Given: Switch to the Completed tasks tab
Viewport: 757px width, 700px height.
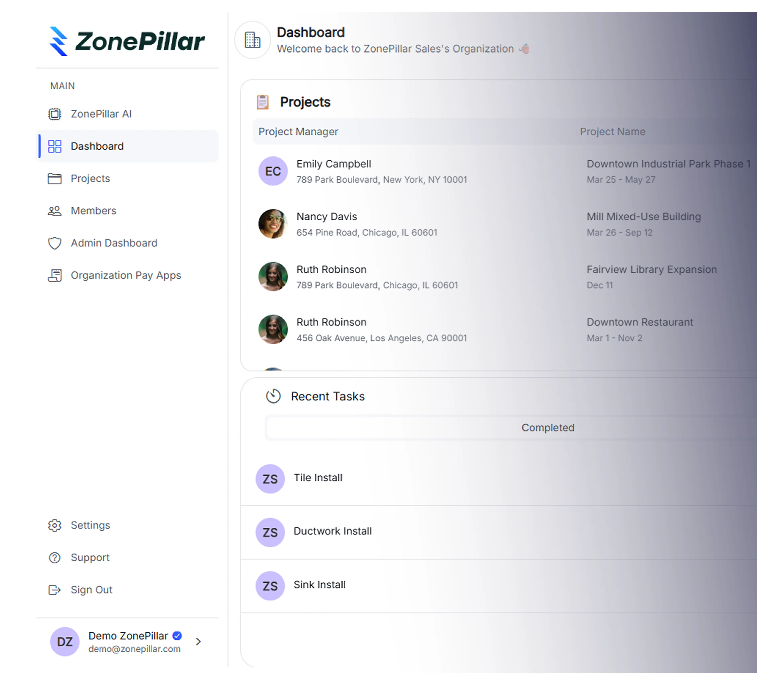Looking at the screenshot, I should coord(548,428).
